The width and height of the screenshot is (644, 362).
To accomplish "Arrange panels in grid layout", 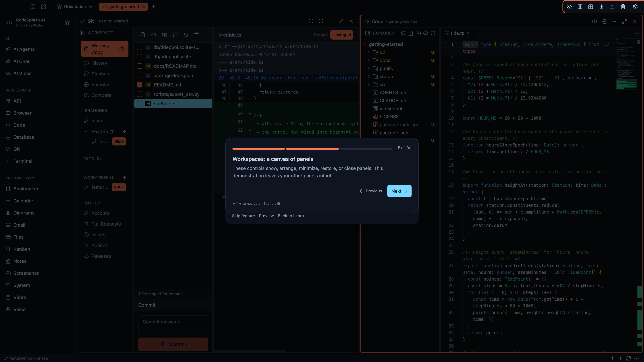I will click(x=591, y=7).
